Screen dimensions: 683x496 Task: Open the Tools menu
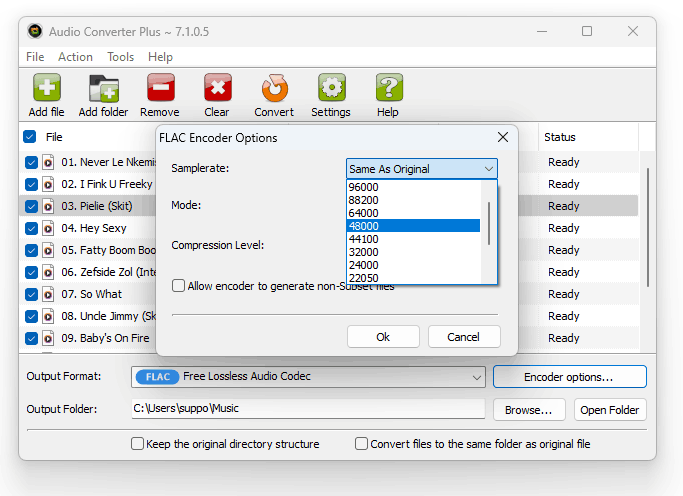tap(121, 57)
